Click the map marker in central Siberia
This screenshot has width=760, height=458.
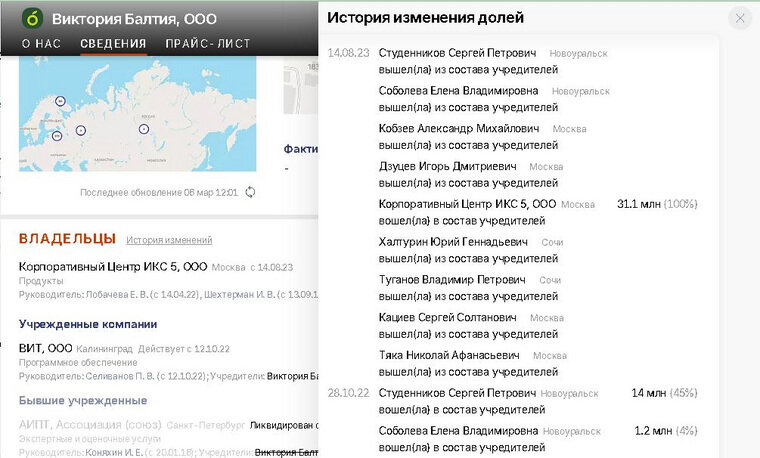click(143, 129)
